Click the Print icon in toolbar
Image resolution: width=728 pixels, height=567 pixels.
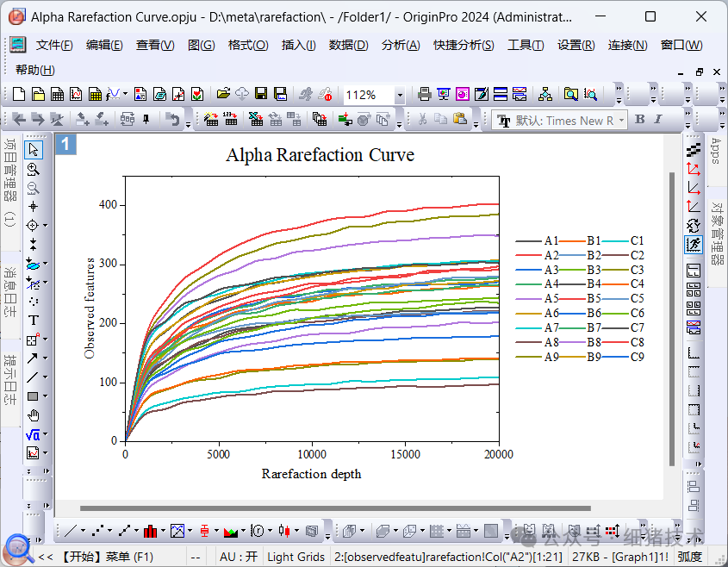click(x=424, y=94)
